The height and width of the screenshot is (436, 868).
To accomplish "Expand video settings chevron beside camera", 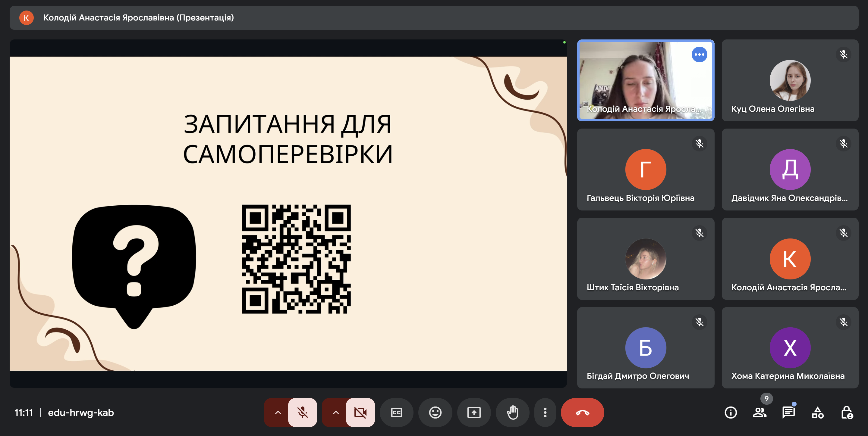I will 336,413.
